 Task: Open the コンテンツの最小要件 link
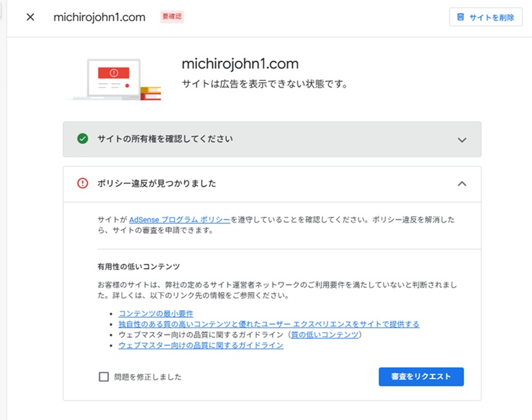click(x=156, y=313)
